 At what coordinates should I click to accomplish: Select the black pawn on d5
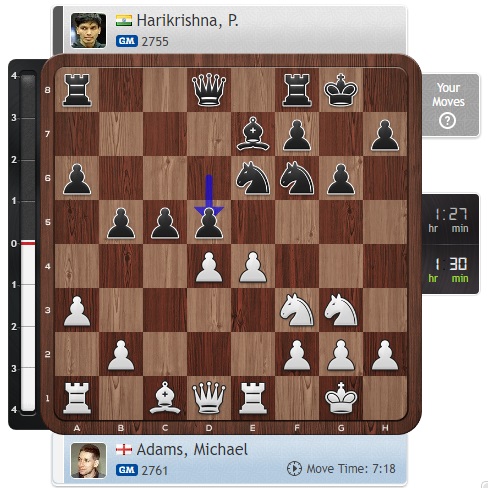tap(209, 222)
